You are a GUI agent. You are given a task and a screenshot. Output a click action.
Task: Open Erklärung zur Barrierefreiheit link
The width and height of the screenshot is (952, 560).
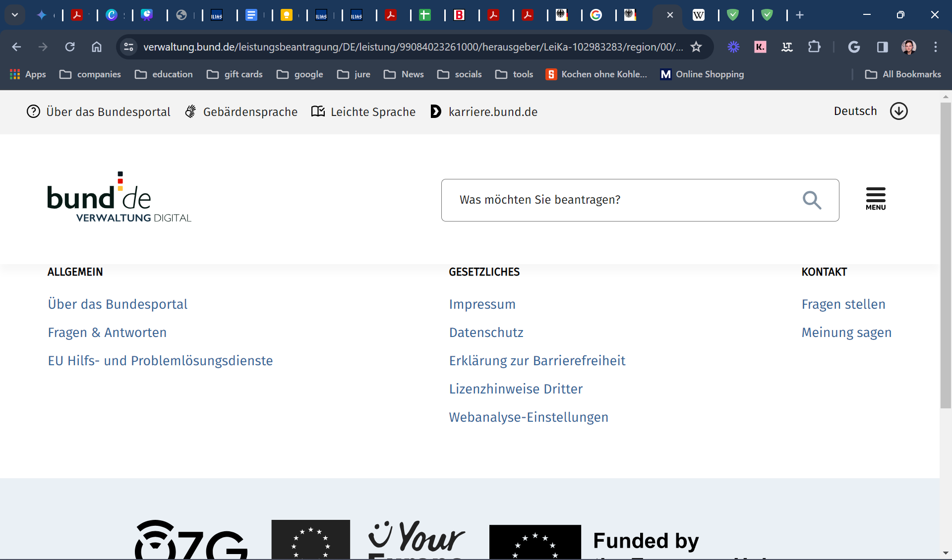click(537, 361)
